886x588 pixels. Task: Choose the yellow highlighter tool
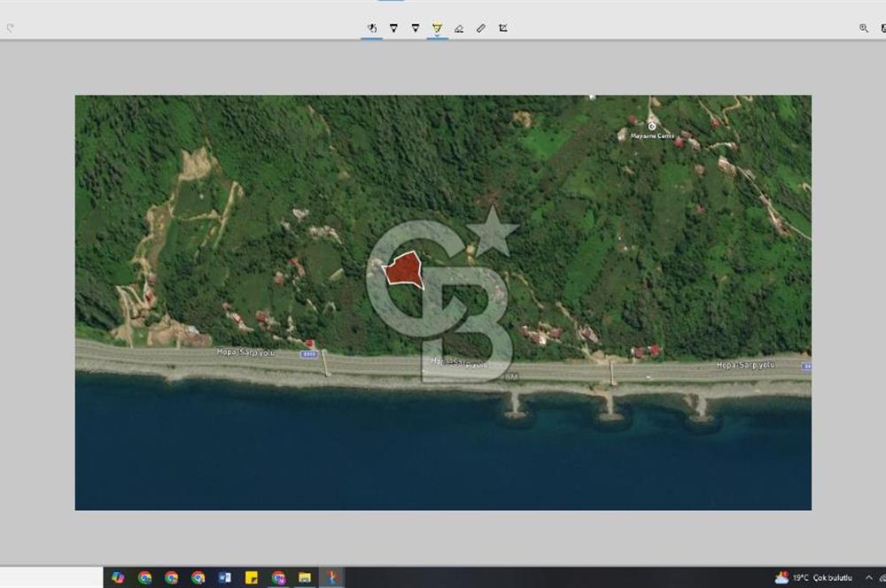437,27
